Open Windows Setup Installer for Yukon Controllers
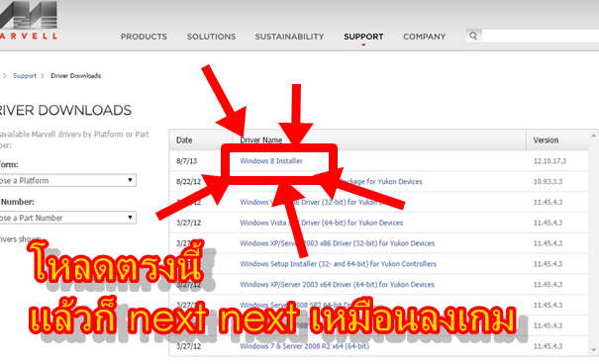The width and height of the screenshot is (599, 364). [x=338, y=264]
